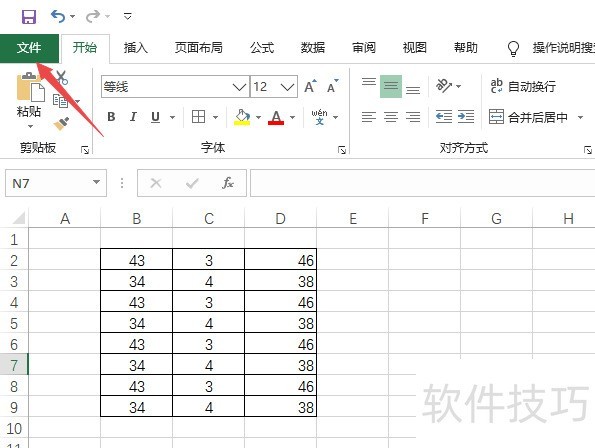Click the Select All corner triangle
This screenshot has height=448, width=595.
pyautogui.click(x=18, y=219)
